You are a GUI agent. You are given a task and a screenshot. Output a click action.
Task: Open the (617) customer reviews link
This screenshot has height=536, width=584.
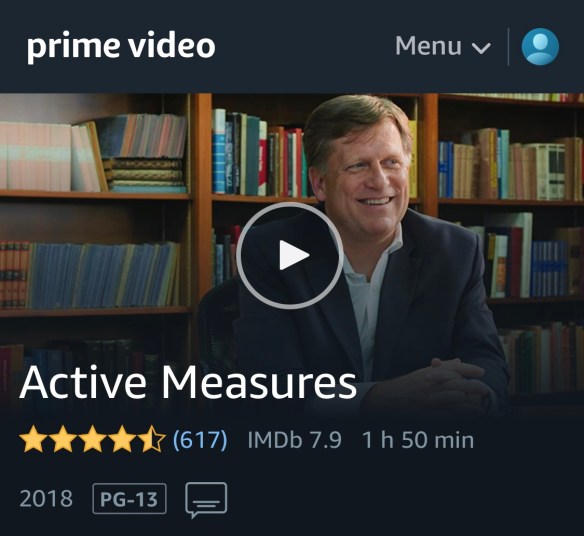click(x=200, y=440)
